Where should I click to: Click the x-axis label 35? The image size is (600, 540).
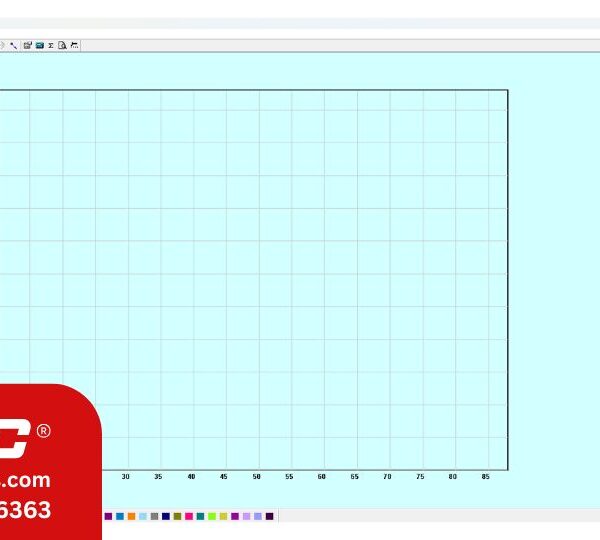click(x=158, y=476)
